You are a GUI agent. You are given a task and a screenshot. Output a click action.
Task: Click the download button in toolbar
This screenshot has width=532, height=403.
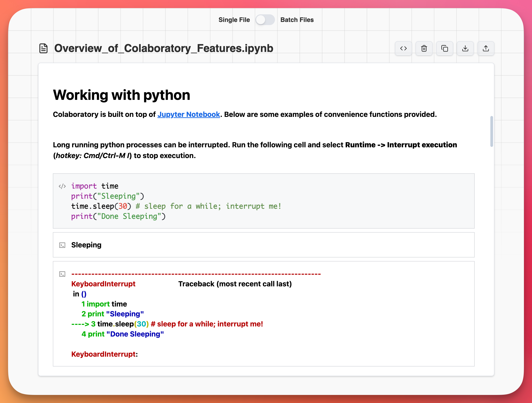(465, 48)
